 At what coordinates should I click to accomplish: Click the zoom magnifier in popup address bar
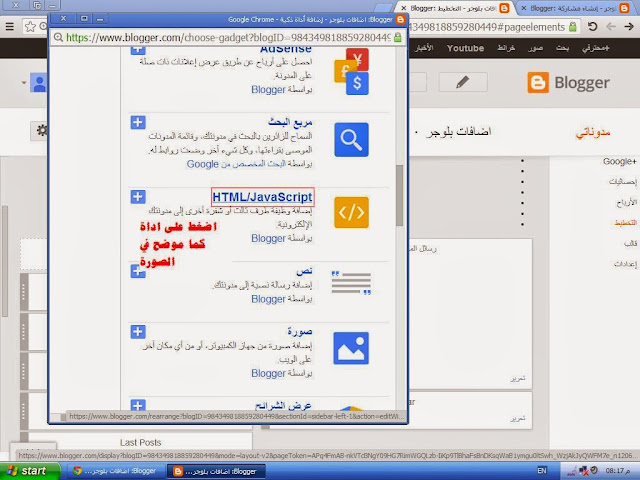click(x=58, y=38)
